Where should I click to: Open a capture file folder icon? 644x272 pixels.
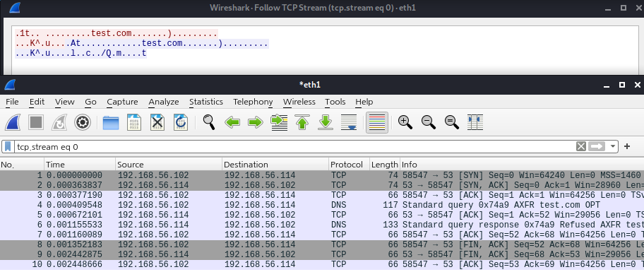[110, 122]
